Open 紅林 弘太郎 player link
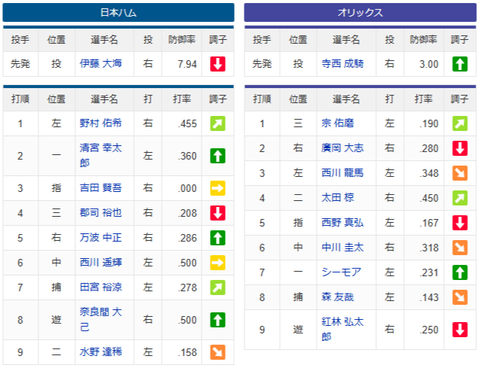Viewport: 480px width, 368px height. pyautogui.click(x=342, y=329)
